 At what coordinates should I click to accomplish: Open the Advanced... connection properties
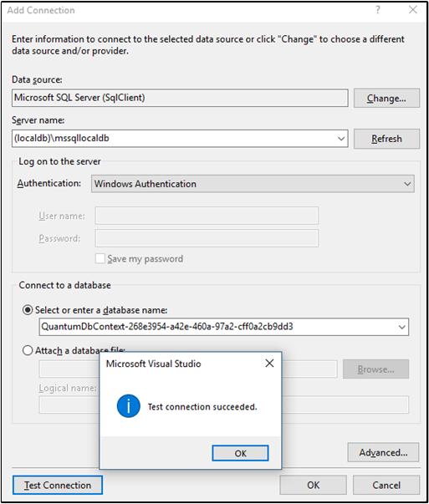coord(383,452)
